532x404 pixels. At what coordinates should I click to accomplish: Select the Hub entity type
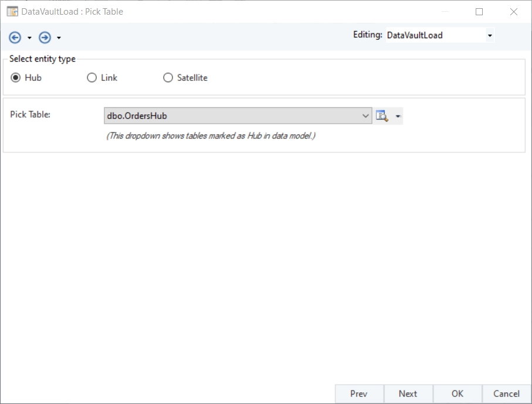coord(16,77)
